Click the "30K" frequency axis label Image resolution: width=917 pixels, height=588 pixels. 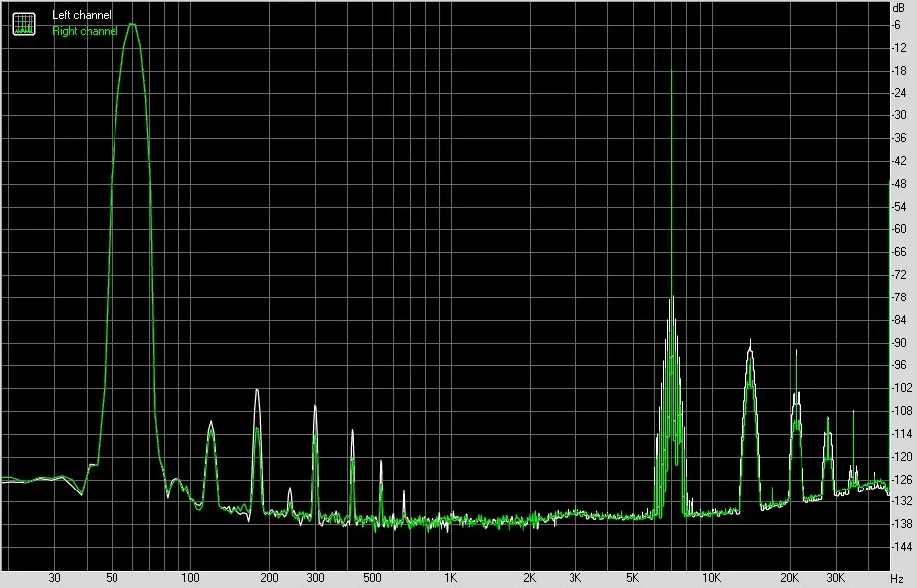835,578
